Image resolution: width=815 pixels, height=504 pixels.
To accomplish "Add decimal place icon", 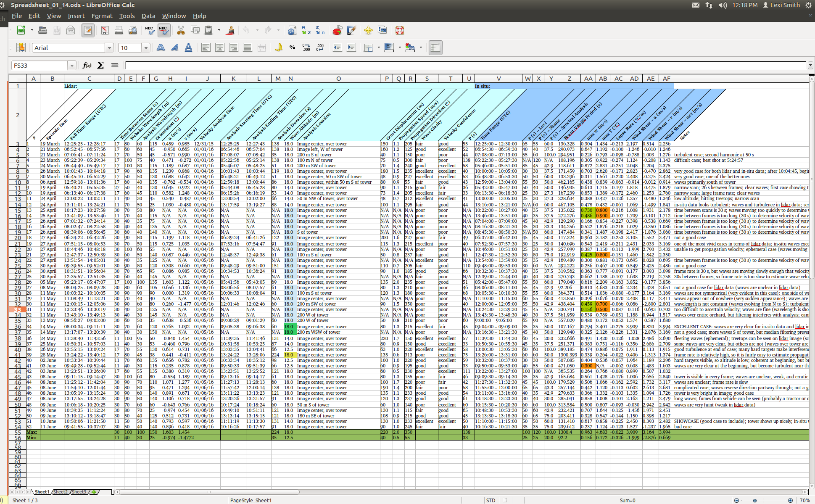I will 306,47.
